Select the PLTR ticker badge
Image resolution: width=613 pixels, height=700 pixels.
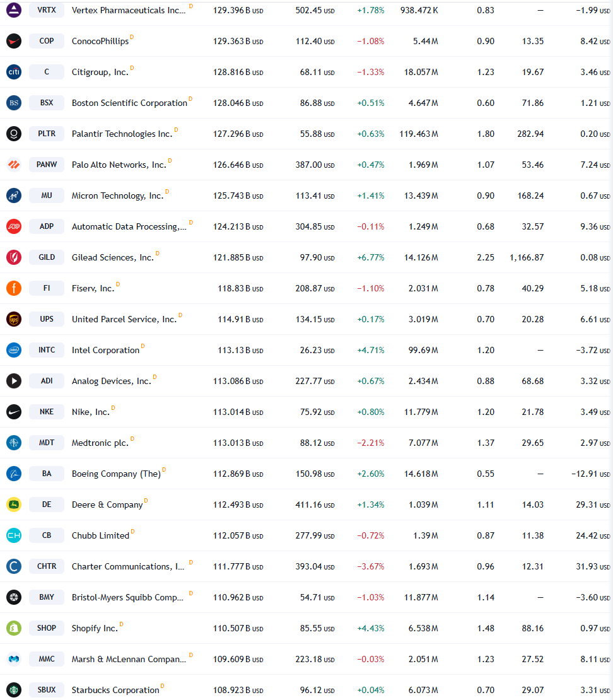tap(47, 134)
